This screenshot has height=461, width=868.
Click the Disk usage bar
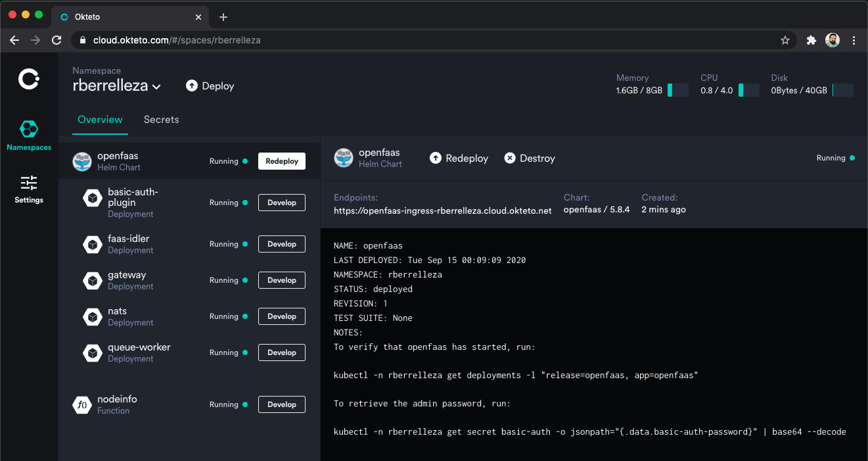coord(843,90)
